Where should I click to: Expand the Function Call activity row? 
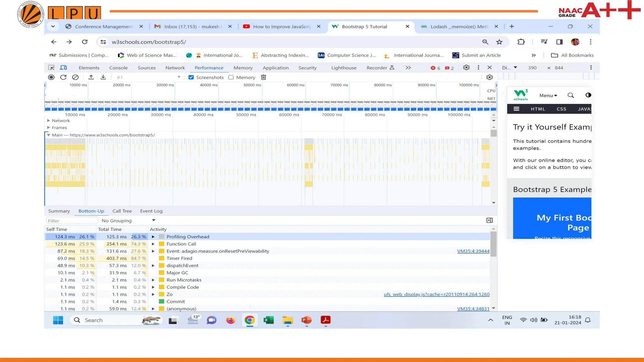point(153,244)
